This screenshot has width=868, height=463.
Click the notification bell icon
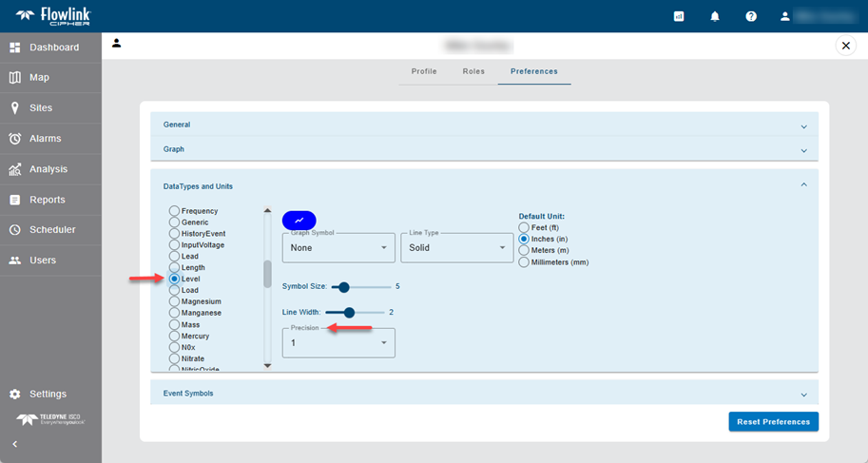click(715, 16)
